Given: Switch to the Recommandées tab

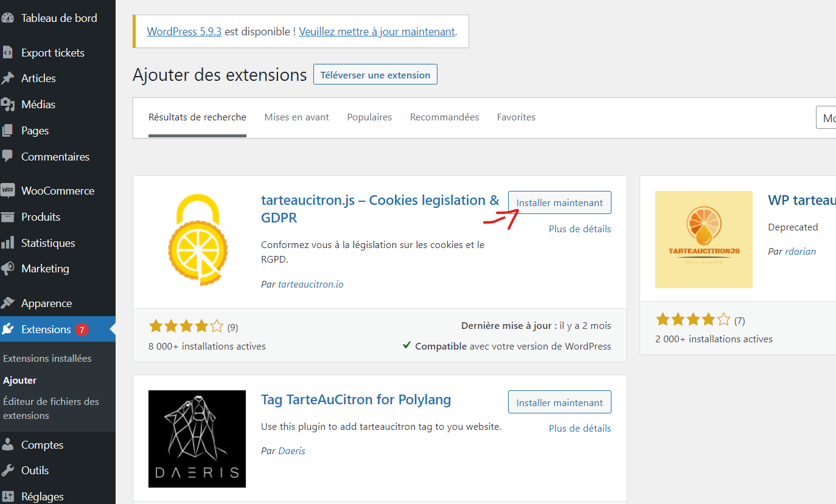Looking at the screenshot, I should [444, 117].
